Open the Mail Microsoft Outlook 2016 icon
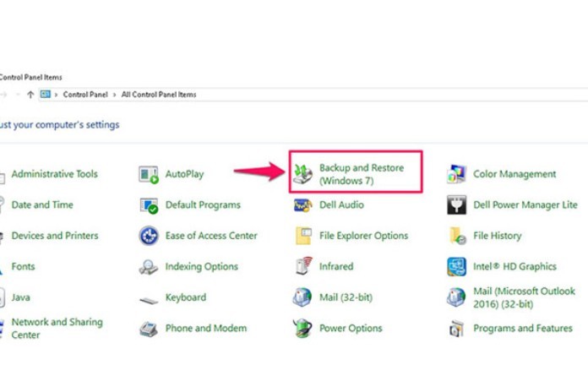 pyautogui.click(x=456, y=297)
